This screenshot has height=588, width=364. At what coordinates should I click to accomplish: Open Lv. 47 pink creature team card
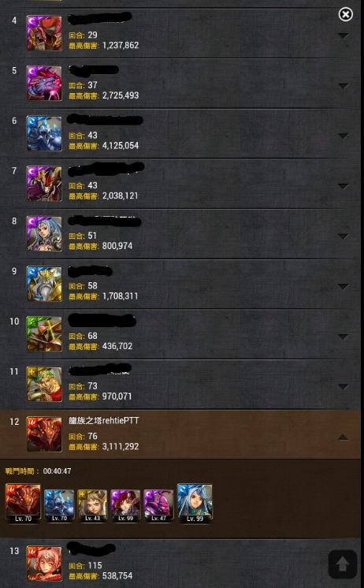158,505
